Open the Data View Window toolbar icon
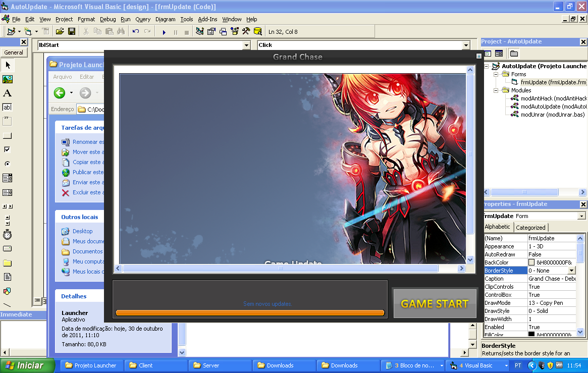This screenshot has height=373, width=588. (x=257, y=31)
